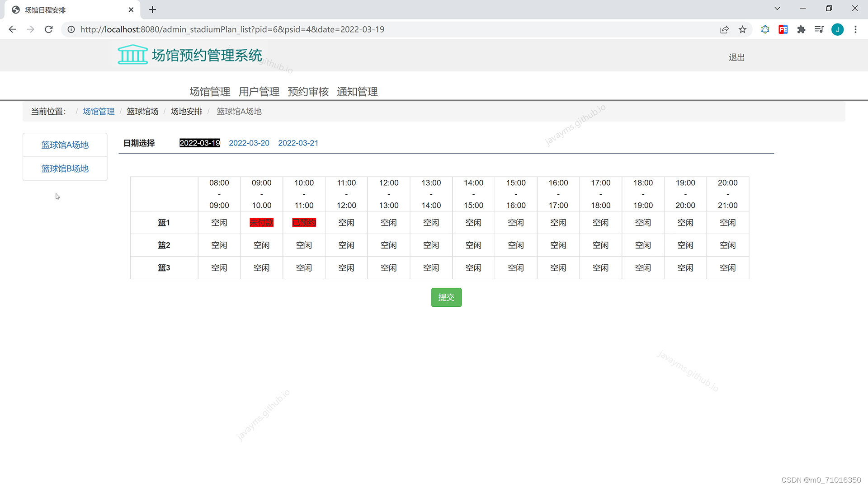Open the tab search chevron
The height and width of the screenshot is (488, 868).
[x=777, y=9]
